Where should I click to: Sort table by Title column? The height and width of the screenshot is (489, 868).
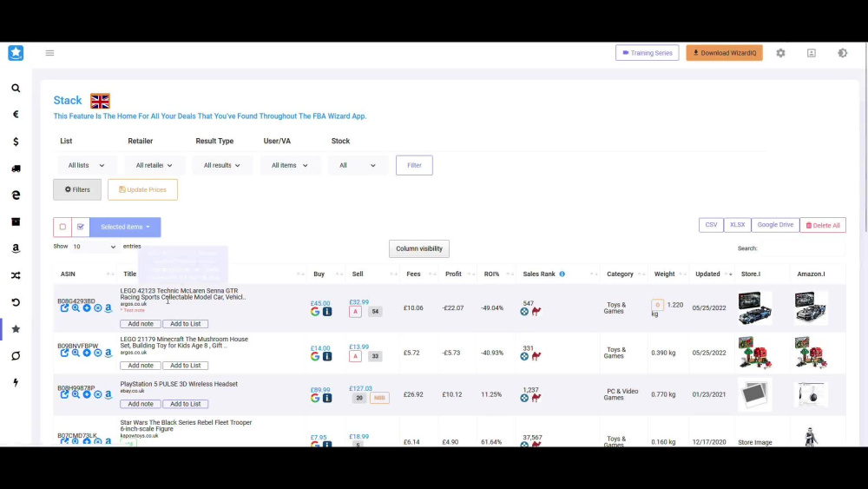pyautogui.click(x=212, y=274)
